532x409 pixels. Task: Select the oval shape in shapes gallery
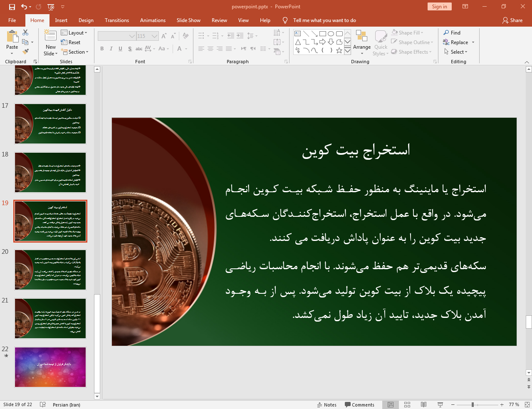[x=331, y=34]
